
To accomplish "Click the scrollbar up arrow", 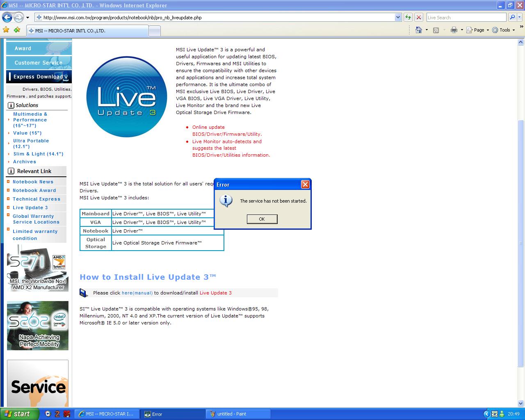I will click(521, 42).
